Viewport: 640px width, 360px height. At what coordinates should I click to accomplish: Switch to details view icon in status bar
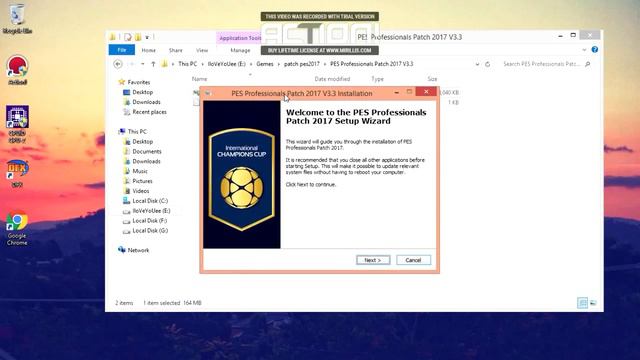(x=582, y=303)
